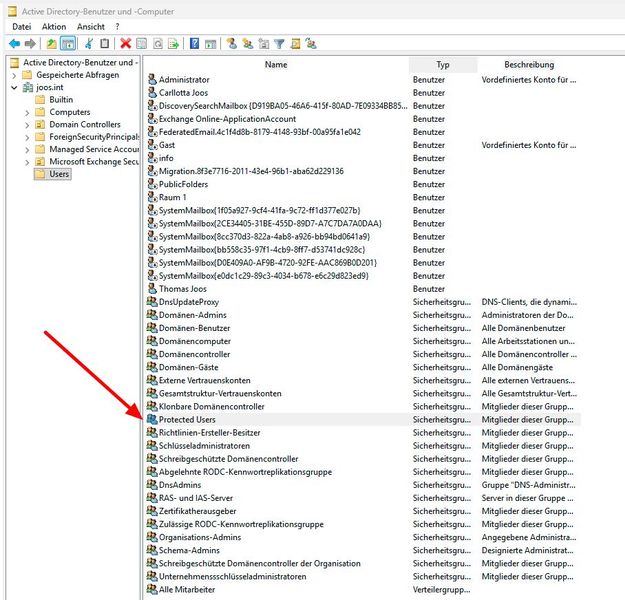Expand Gespeicherte Abfragen node
Image resolution: width=625 pixels, height=600 pixels.
coord(14,75)
